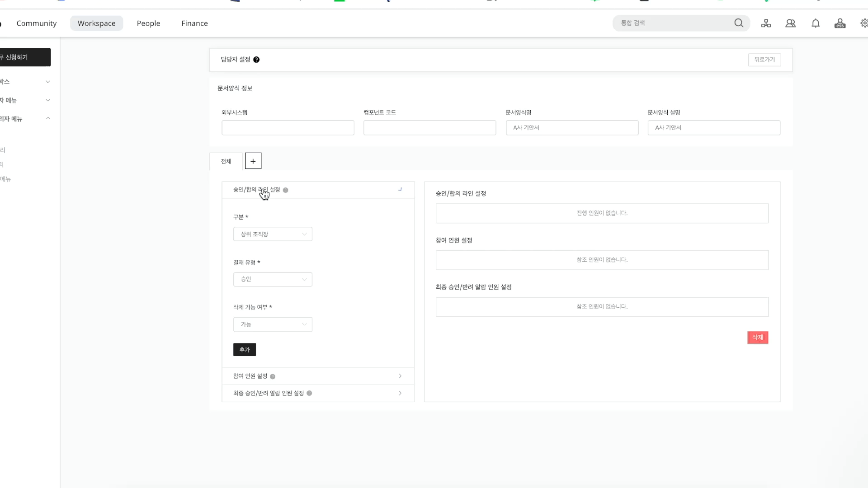Open the people contacts icon
868x488 pixels.
tap(790, 23)
